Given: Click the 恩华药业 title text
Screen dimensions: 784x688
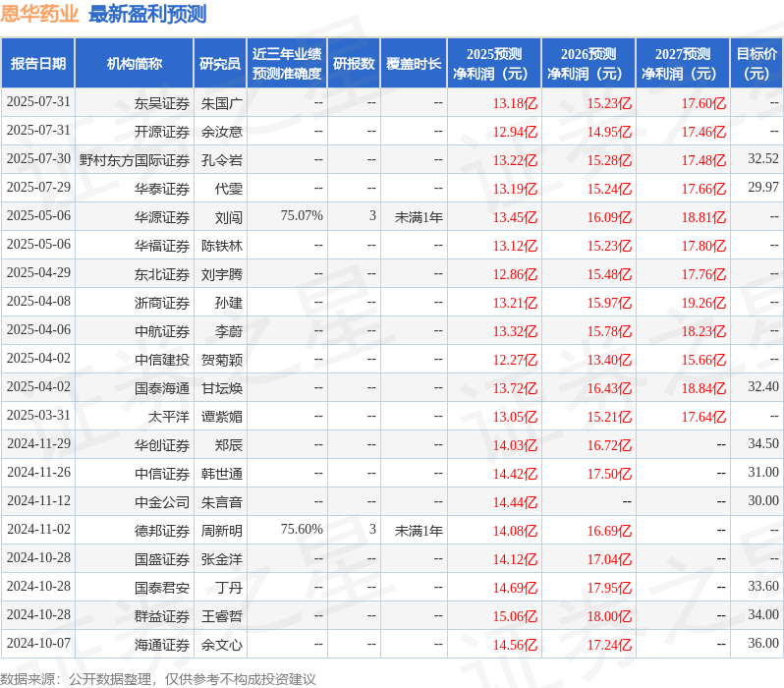Looking at the screenshot, I should pyautogui.click(x=39, y=14).
